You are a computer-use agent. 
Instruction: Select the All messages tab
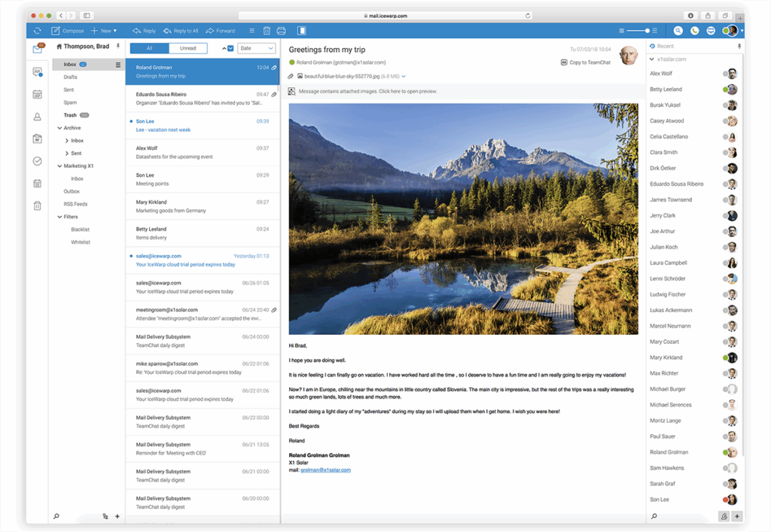tap(149, 49)
